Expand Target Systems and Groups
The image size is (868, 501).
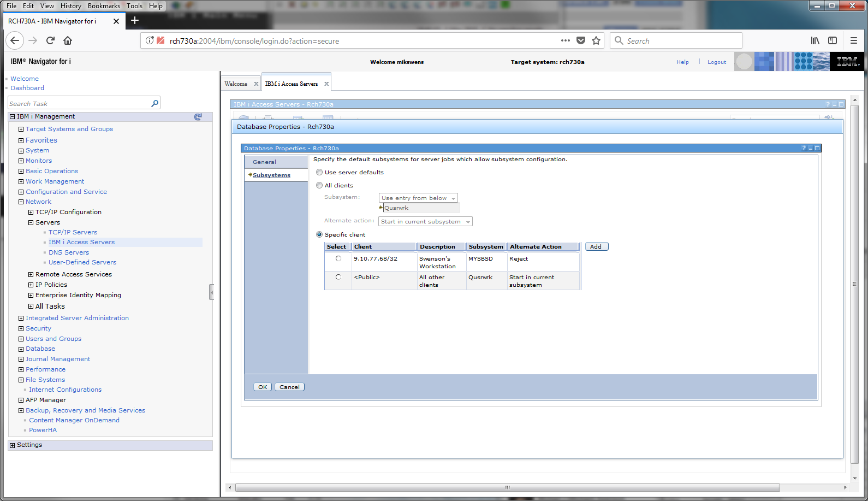[x=21, y=129]
